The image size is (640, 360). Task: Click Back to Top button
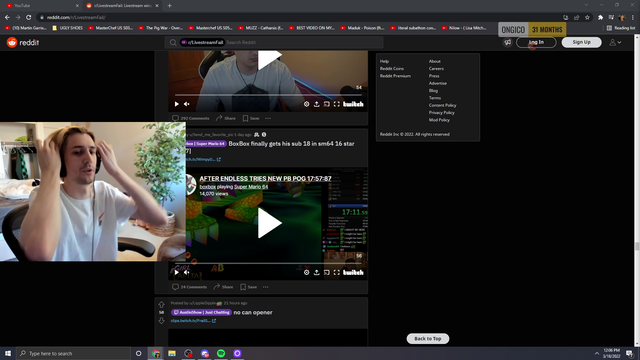428,338
